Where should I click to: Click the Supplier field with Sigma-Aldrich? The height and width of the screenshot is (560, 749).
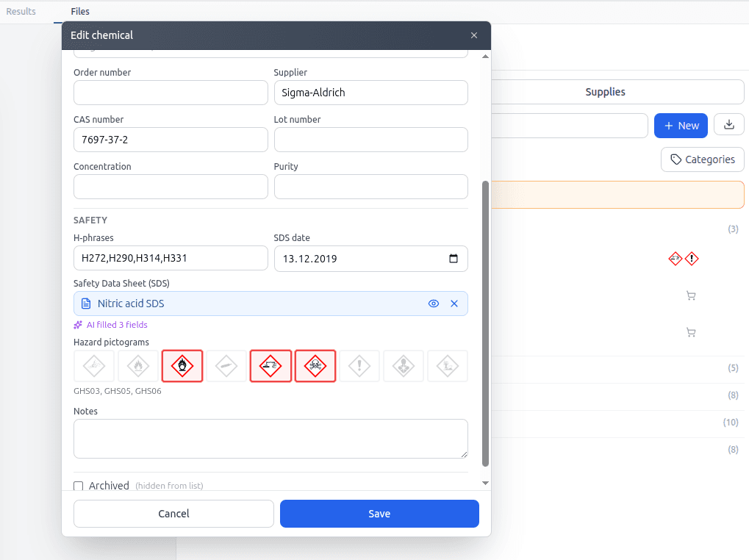tap(370, 93)
